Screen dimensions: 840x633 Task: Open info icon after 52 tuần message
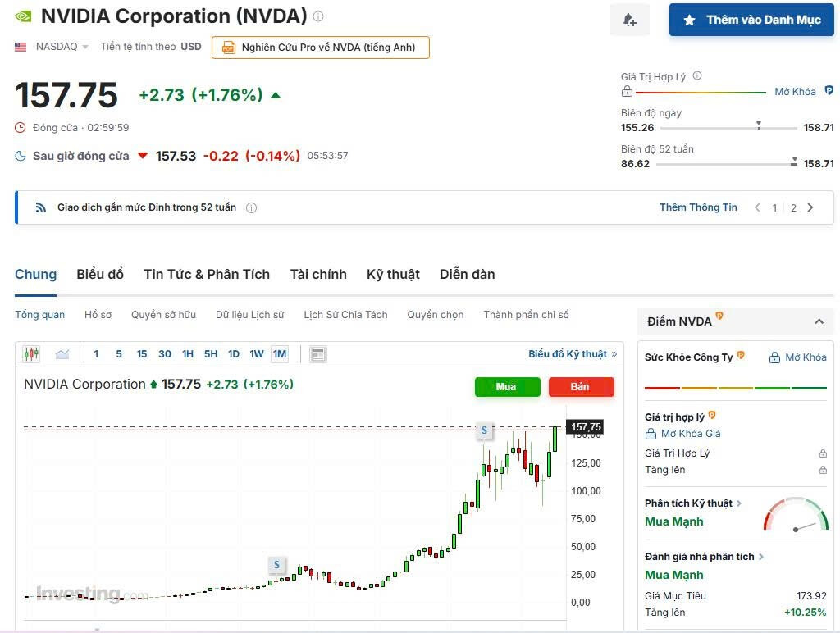point(251,207)
